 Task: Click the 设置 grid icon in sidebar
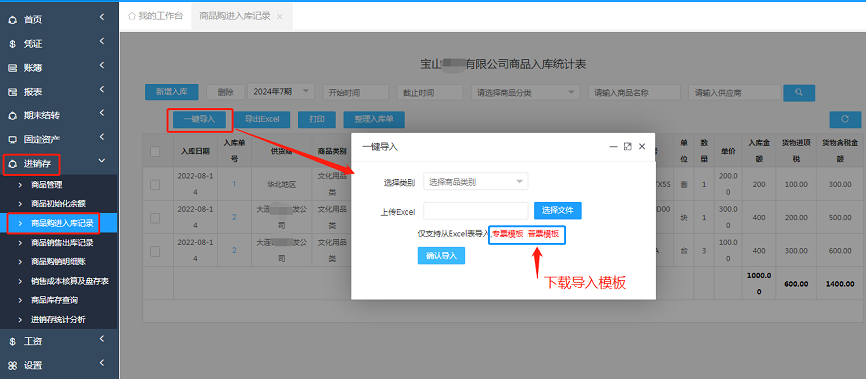[12, 365]
